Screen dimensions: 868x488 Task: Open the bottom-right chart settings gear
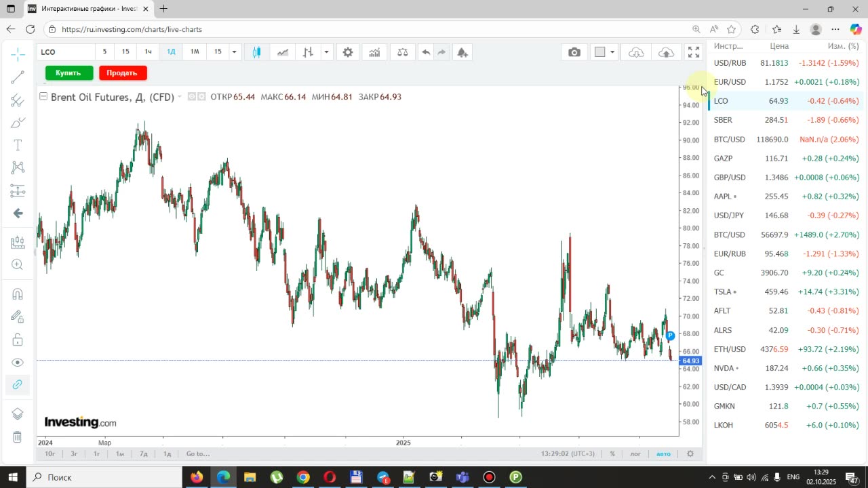point(690,453)
